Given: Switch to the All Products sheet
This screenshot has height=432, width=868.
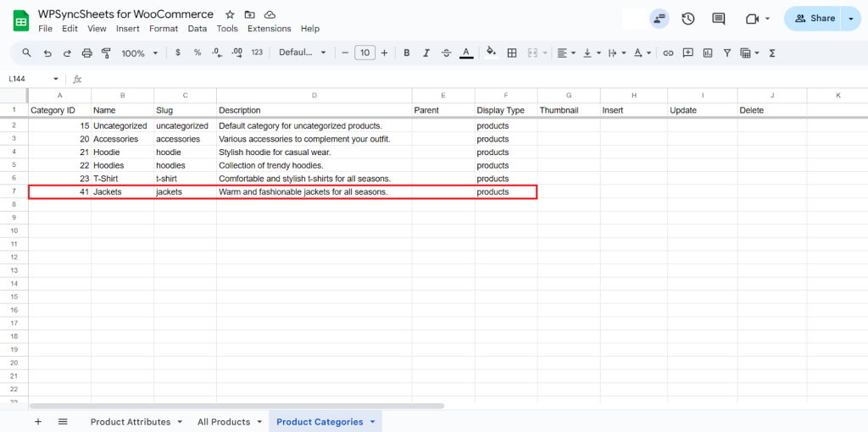Looking at the screenshot, I should (224, 422).
